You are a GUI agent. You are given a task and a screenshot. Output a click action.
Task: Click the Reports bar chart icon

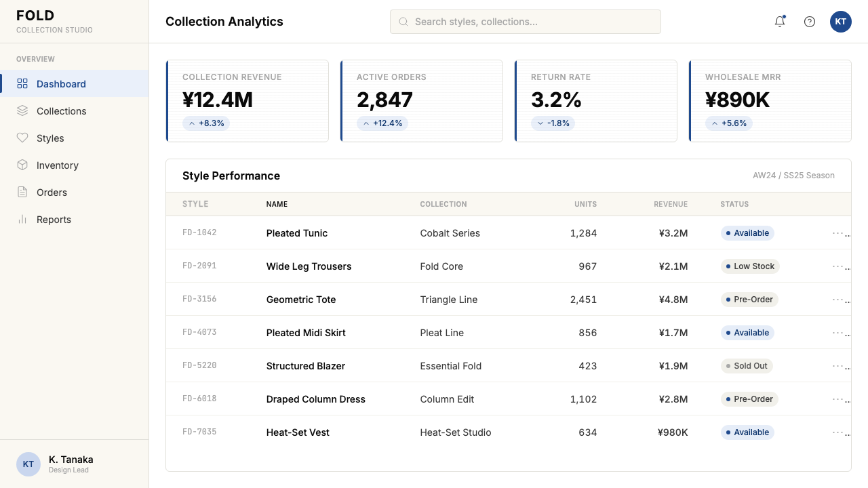pyautogui.click(x=22, y=219)
